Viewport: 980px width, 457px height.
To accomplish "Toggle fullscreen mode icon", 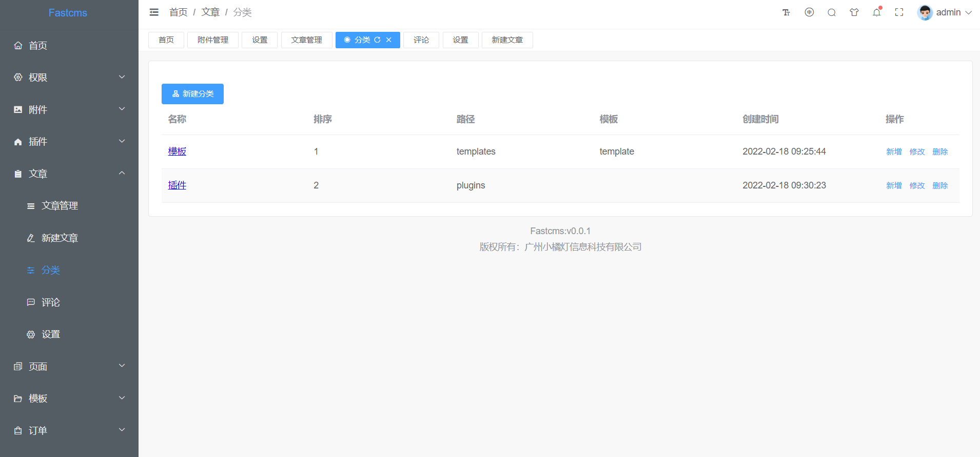I will [x=899, y=12].
